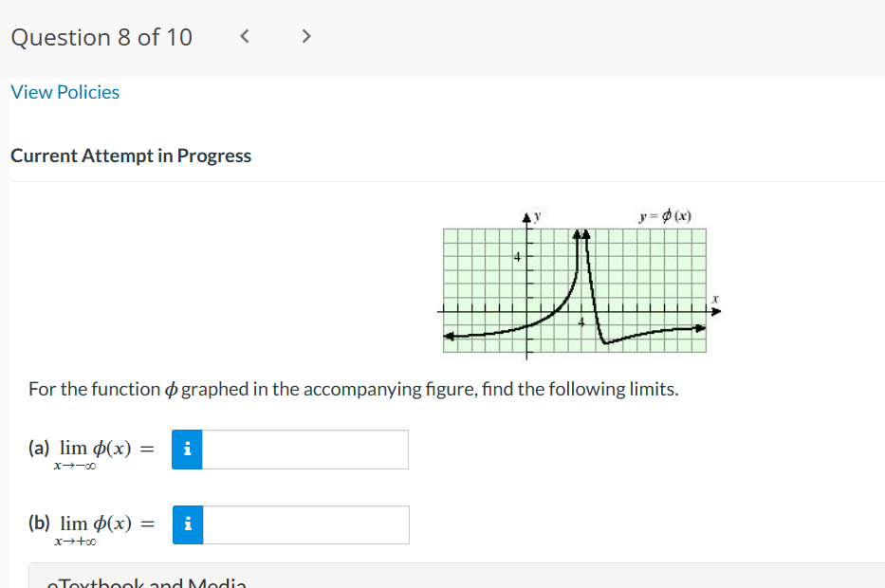Open the View Policies link

click(x=64, y=92)
